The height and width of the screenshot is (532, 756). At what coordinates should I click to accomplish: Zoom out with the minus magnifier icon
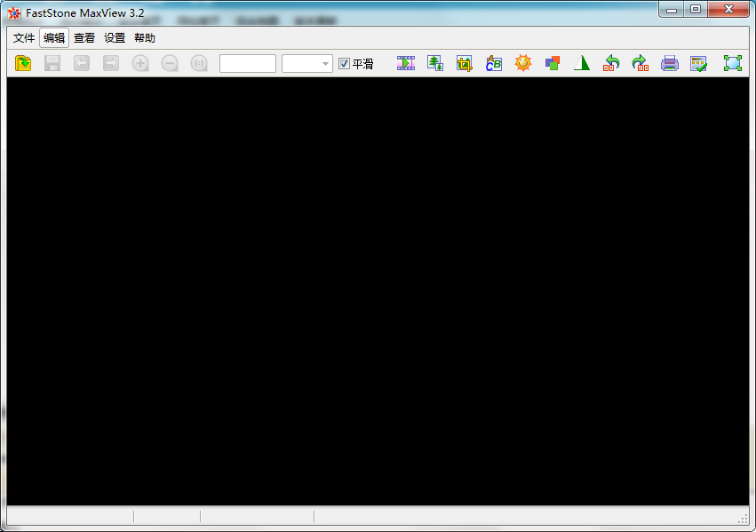(170, 63)
